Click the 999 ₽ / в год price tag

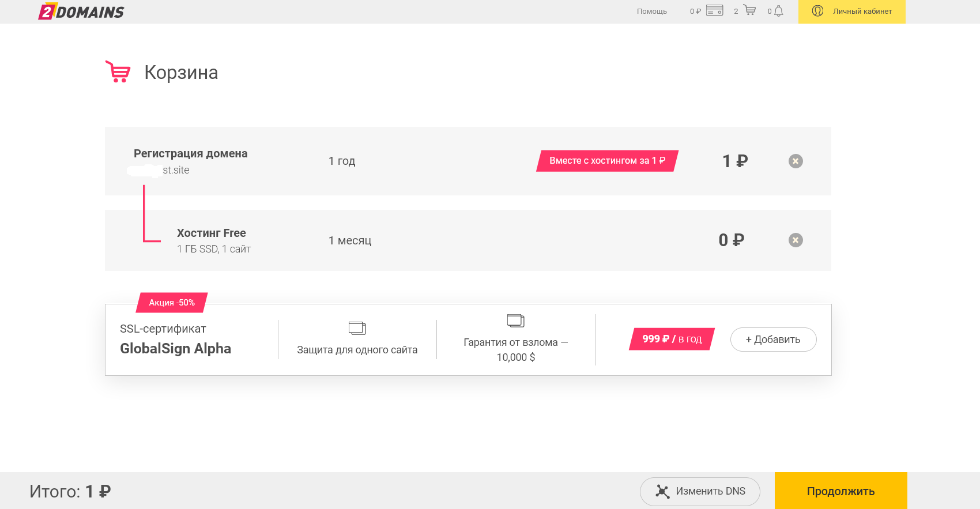pos(672,339)
